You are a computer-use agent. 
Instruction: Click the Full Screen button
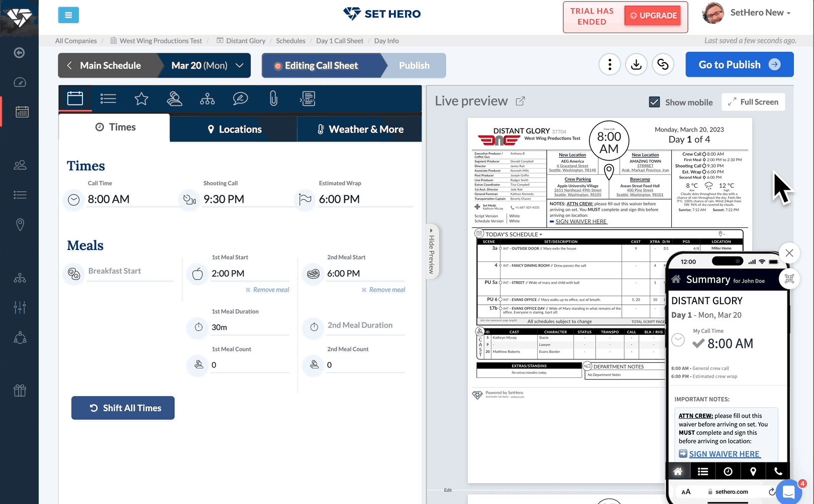pyautogui.click(x=753, y=102)
